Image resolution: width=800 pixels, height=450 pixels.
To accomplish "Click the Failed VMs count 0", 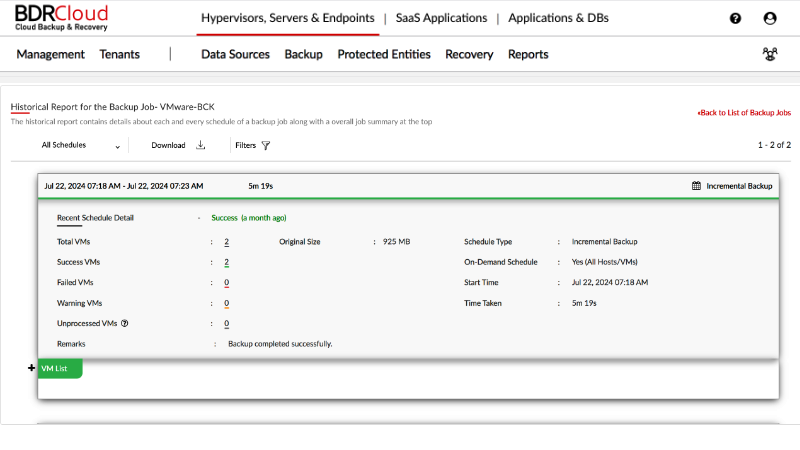I will coord(227,283).
